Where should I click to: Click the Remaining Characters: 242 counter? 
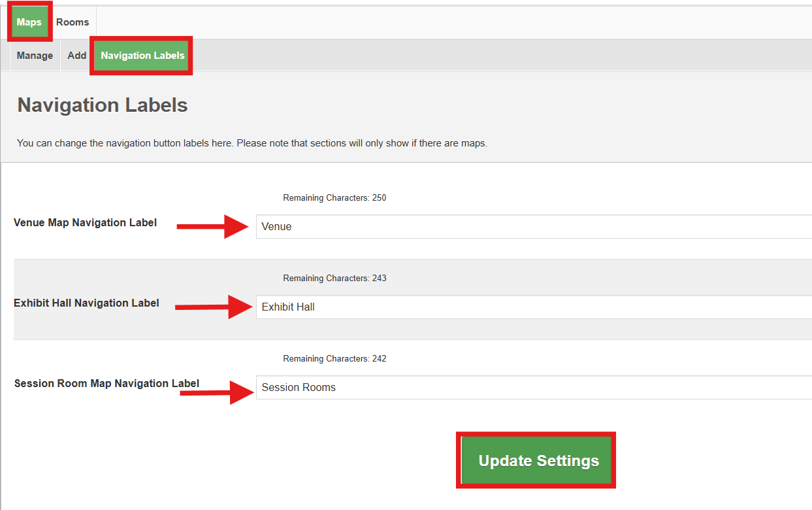click(x=334, y=359)
